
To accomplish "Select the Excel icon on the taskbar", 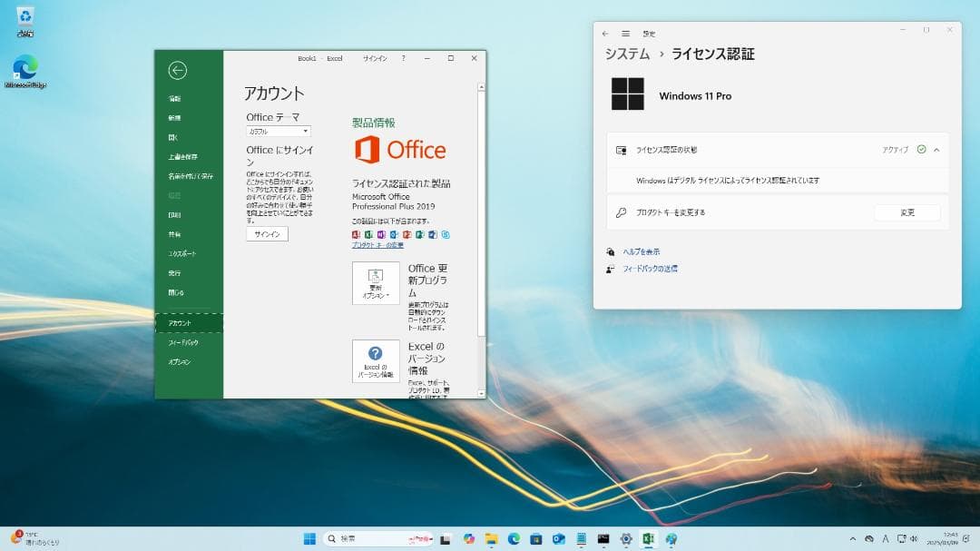I will tap(648, 537).
